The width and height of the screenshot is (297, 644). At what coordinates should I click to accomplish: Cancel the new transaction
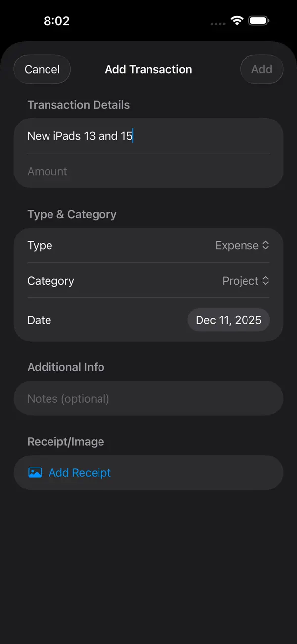[x=42, y=69]
